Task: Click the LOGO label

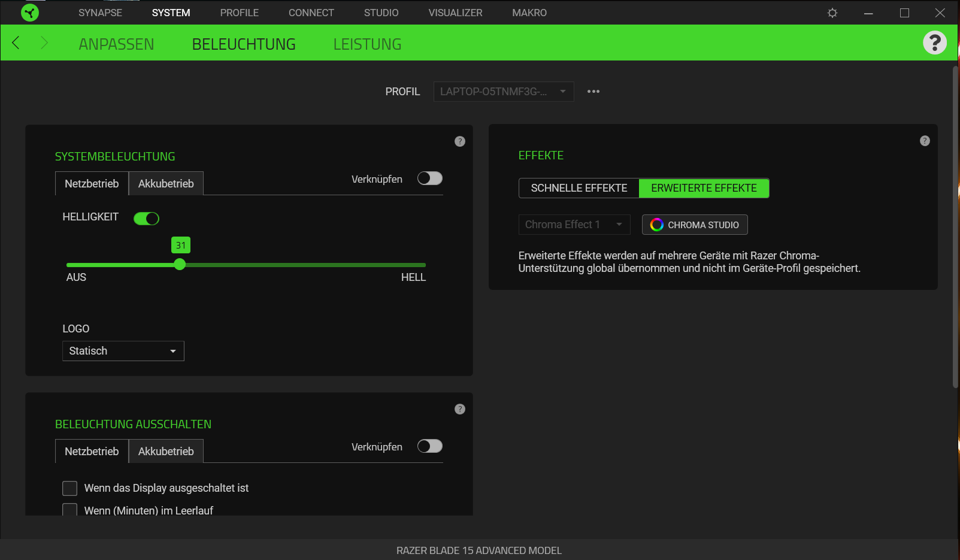Action: [x=76, y=329]
